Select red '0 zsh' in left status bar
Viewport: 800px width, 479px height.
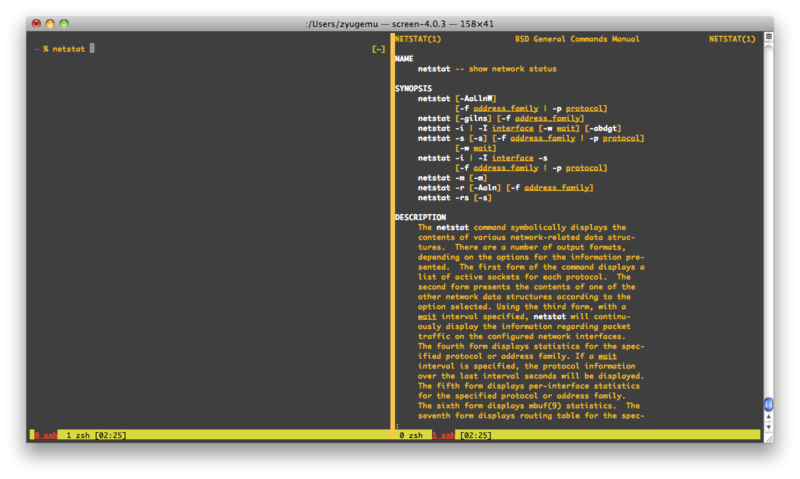45,435
